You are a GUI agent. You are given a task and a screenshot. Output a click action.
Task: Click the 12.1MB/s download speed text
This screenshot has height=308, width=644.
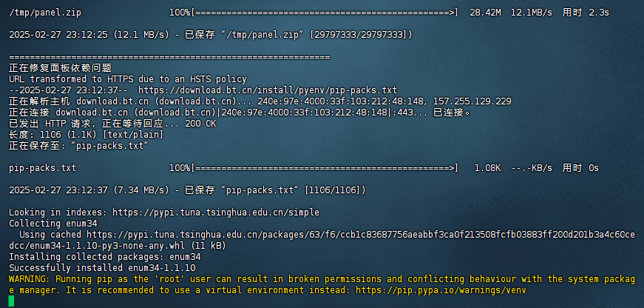coord(532,13)
